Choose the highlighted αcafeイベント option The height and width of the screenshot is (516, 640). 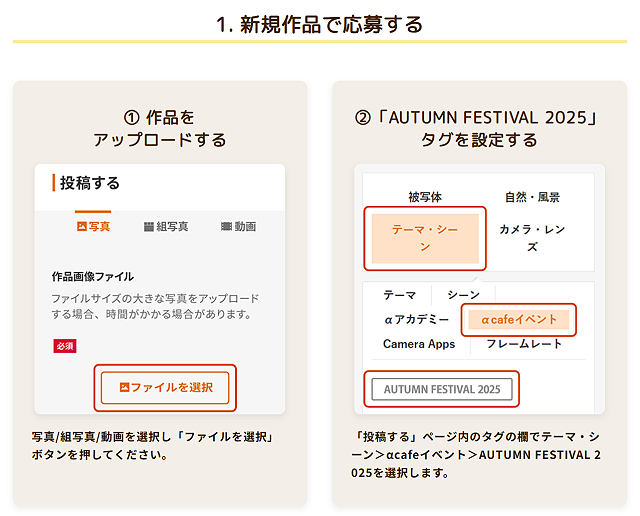click(x=519, y=320)
